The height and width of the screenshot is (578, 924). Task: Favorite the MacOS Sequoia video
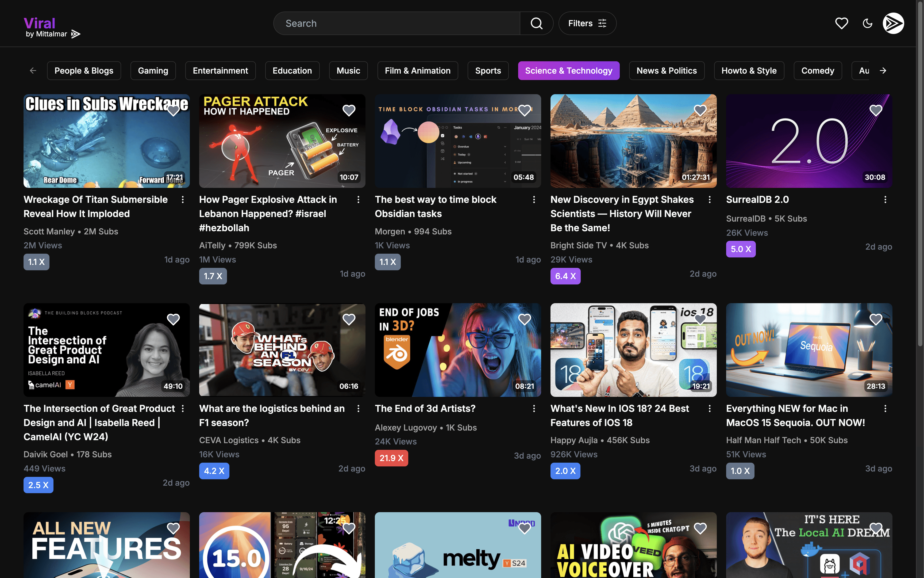(x=876, y=319)
